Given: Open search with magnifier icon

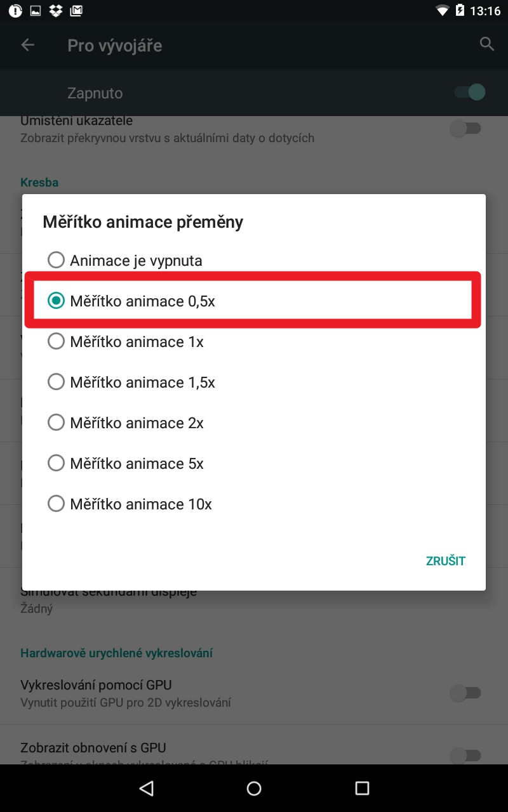Looking at the screenshot, I should point(487,44).
